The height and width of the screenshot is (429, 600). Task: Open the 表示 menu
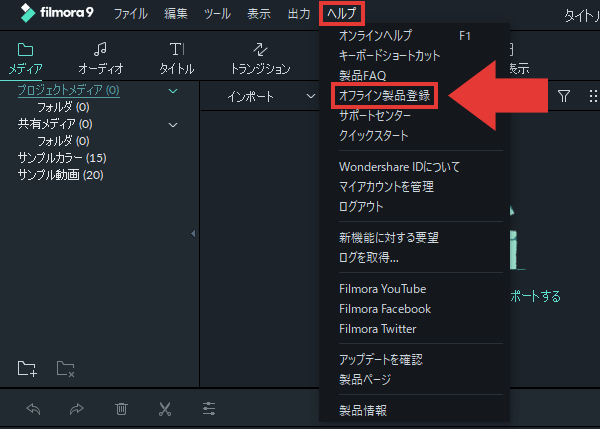(259, 14)
